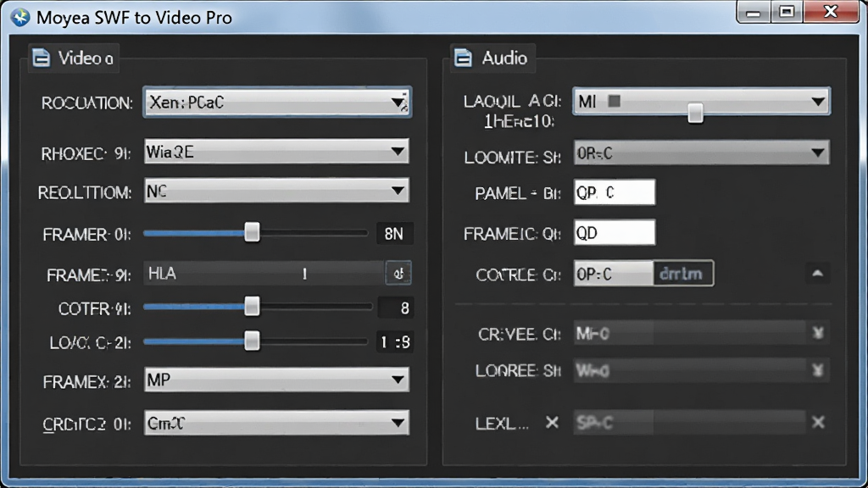Open the ROCUATION dropdown showing Xen:PCaC
Screen dimensions: 868x488
pos(277,103)
